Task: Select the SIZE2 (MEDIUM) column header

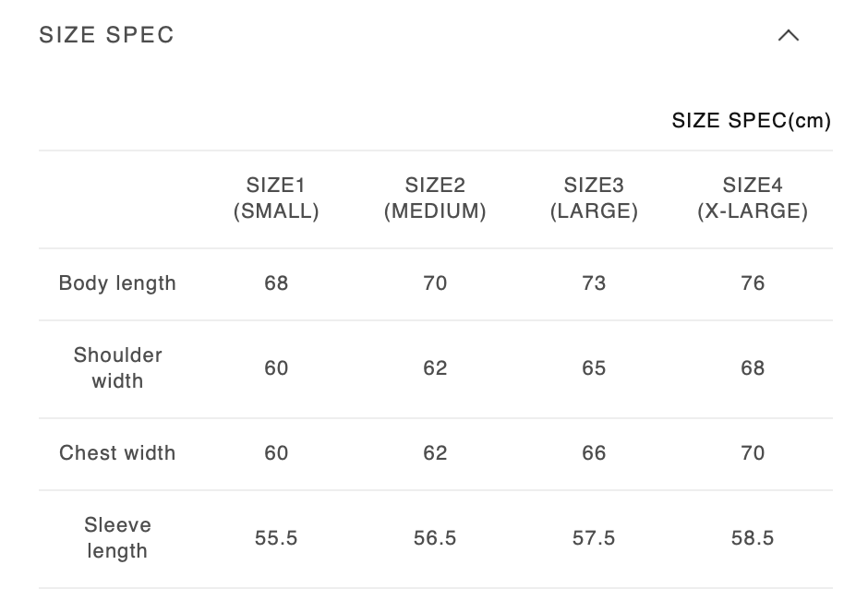Action: coord(435,198)
